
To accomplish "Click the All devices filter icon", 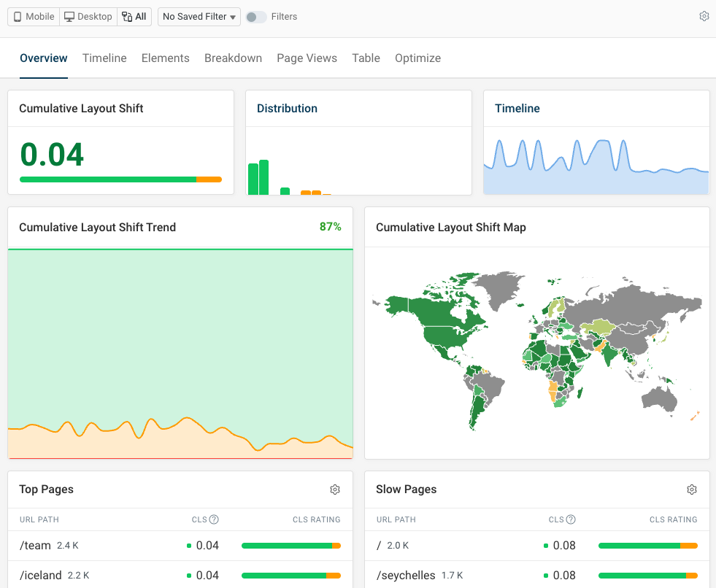I will pos(128,16).
